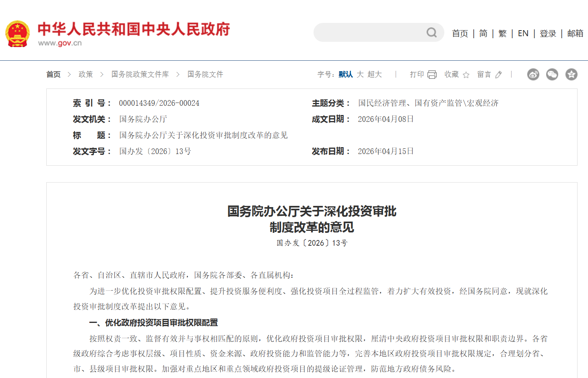Click the printer icon

pyautogui.click(x=432, y=74)
